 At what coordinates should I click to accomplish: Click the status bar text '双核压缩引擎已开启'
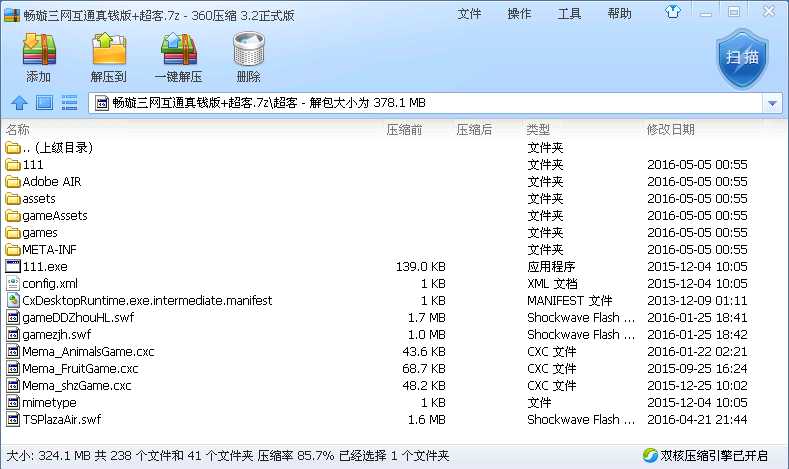(x=714, y=456)
